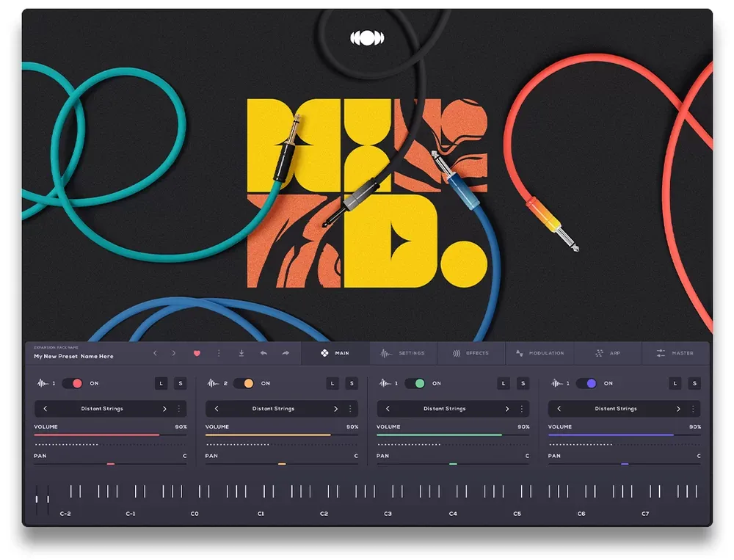Solo the purple layer with its S button
Viewport: 734px width, 560px height.
(x=694, y=383)
